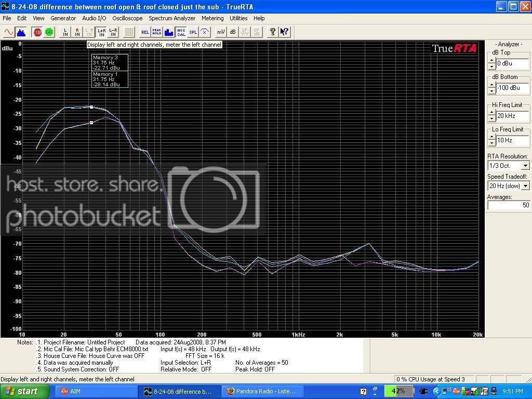Select the R IN input
The image size is (532, 399).
tap(77, 32)
